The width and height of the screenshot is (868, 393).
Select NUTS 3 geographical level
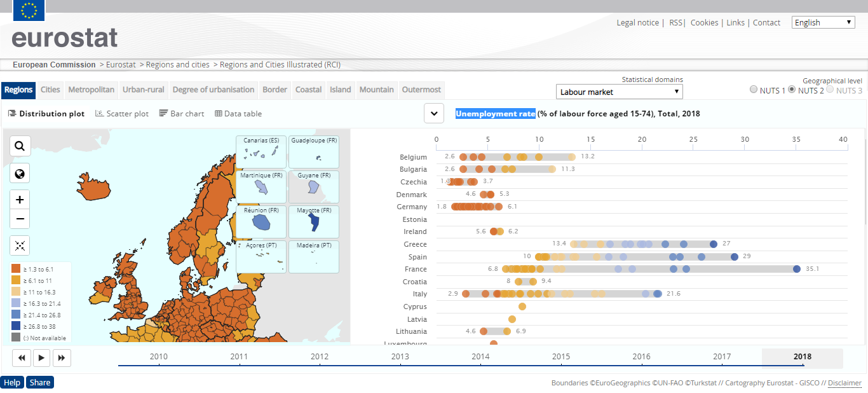pyautogui.click(x=830, y=90)
